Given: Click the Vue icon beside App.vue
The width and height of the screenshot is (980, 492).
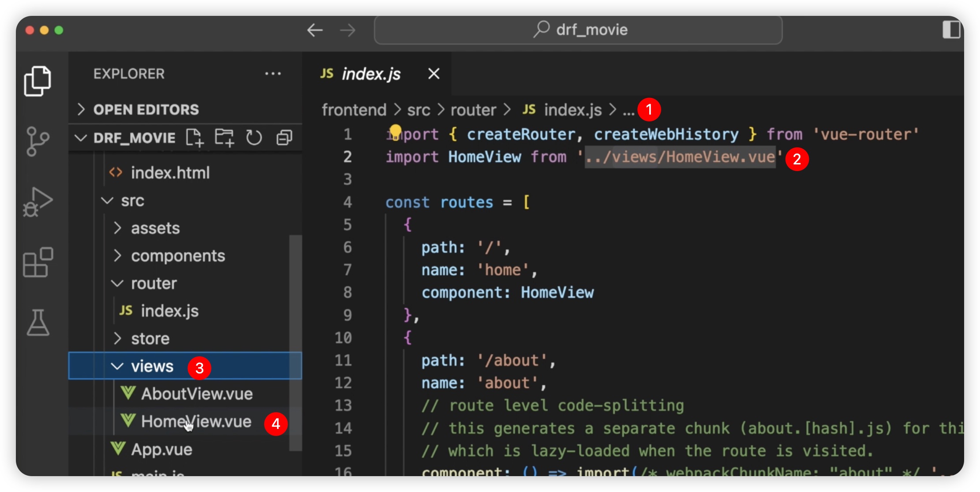Looking at the screenshot, I should (118, 449).
